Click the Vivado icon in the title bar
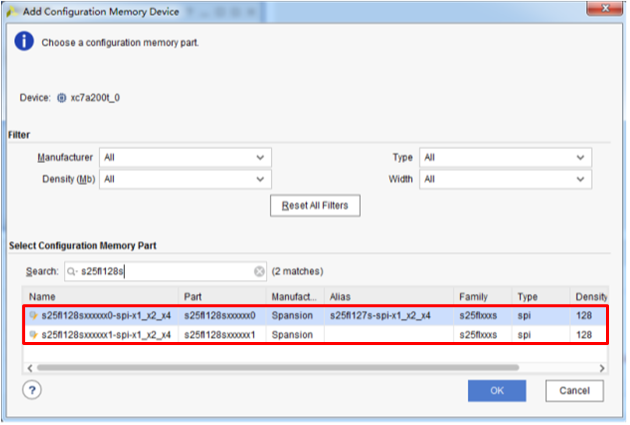630x425 pixels. tap(12, 10)
